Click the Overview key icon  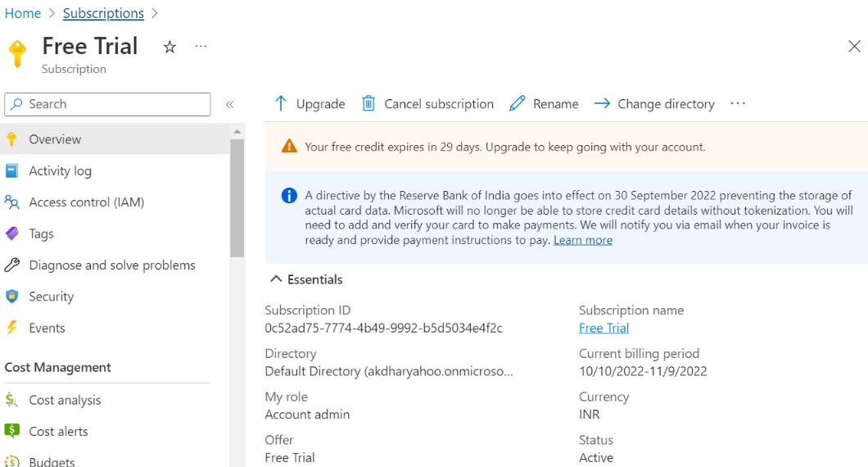11,139
